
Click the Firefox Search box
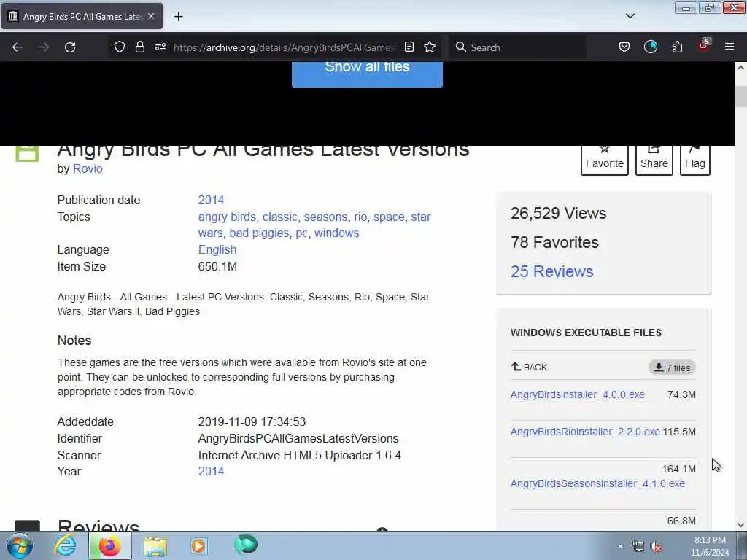[519, 47]
